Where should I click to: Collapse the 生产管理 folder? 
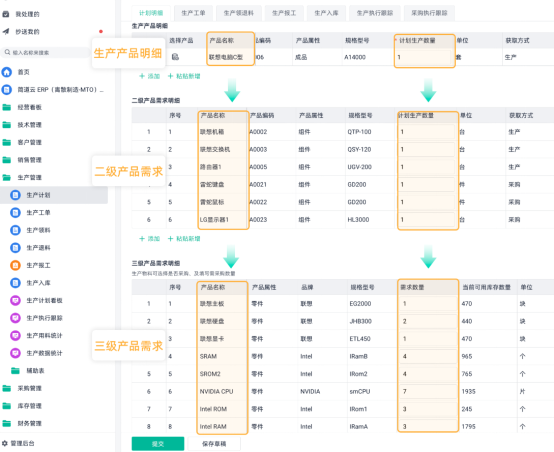(x=7, y=177)
